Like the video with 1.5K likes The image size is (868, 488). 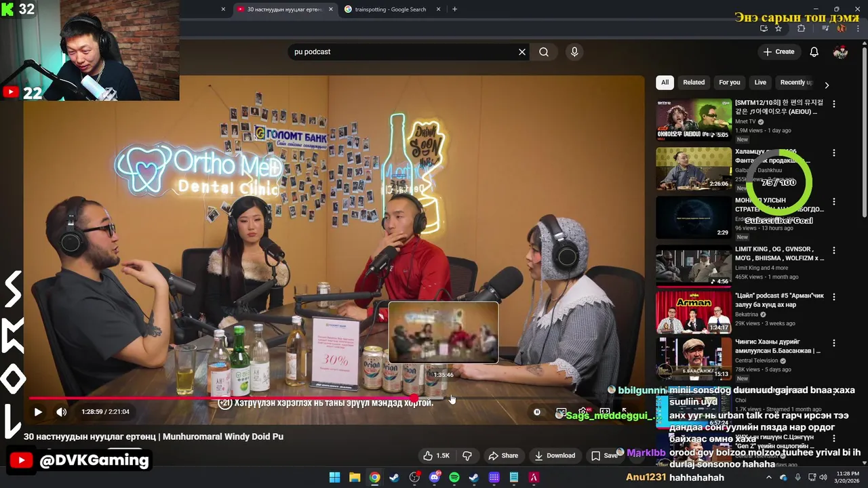pyautogui.click(x=435, y=455)
